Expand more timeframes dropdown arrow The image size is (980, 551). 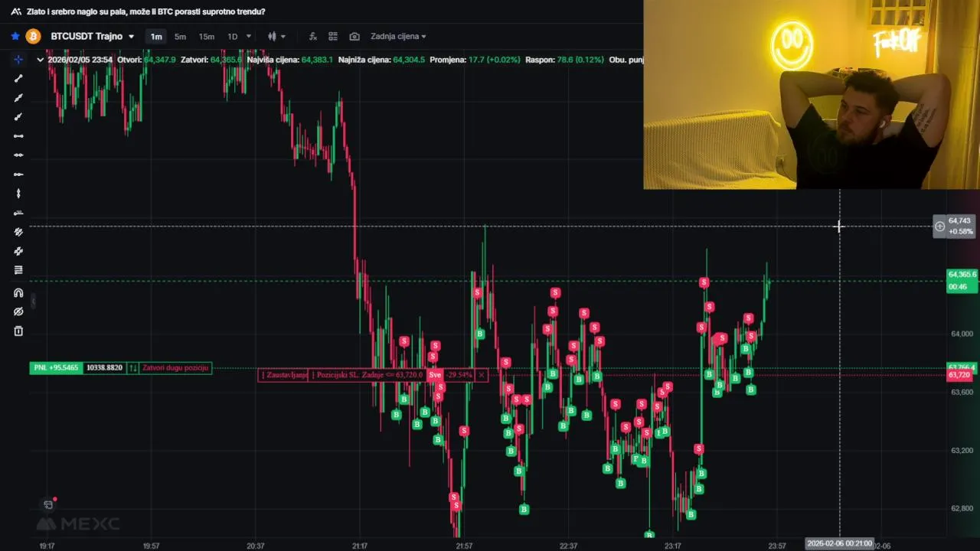tap(249, 37)
